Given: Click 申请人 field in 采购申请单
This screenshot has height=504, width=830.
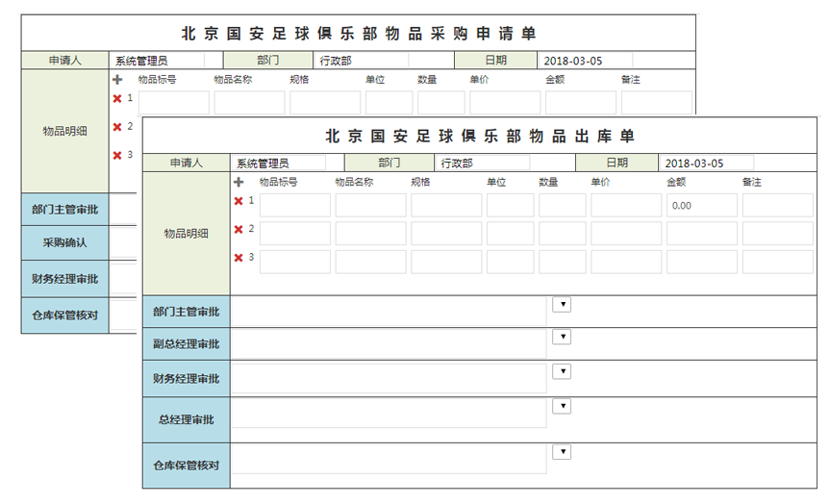Looking at the screenshot, I should [x=158, y=61].
